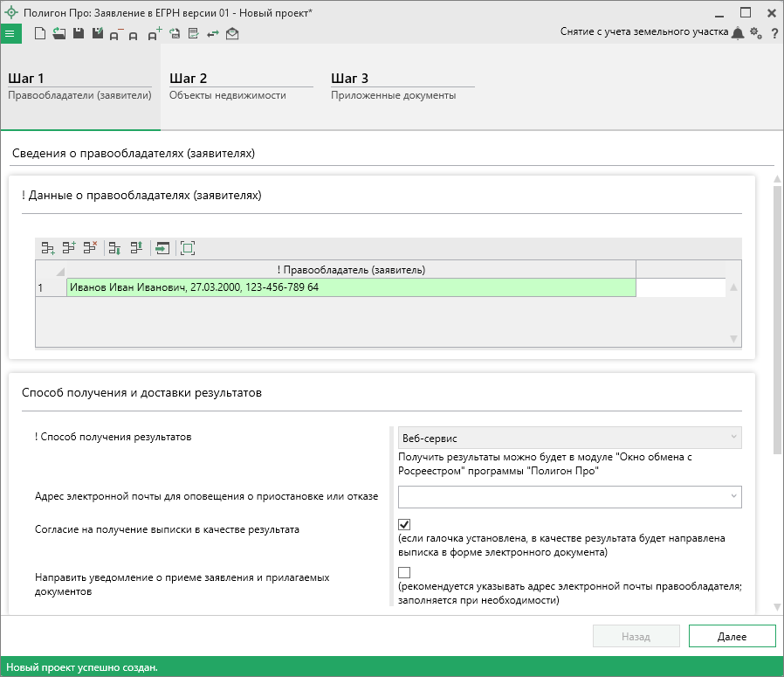Click the open project folder icon
Screen dimensions: 784x677
(58, 34)
